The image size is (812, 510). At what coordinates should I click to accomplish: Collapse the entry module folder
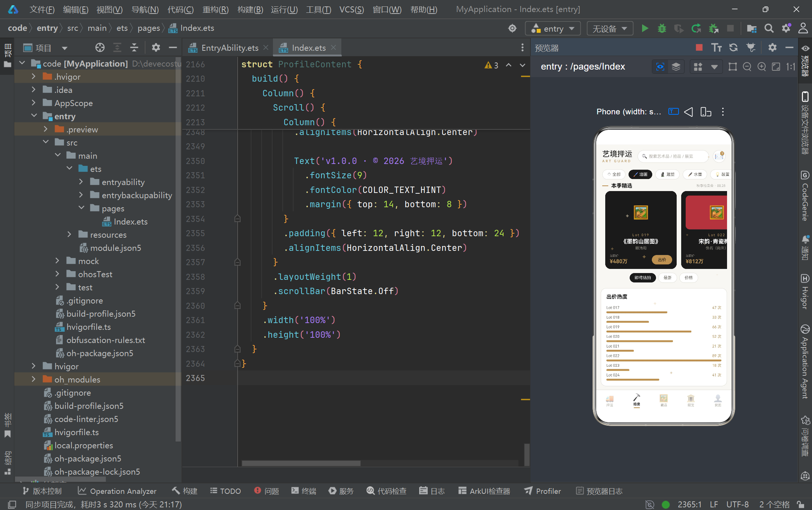click(x=34, y=116)
